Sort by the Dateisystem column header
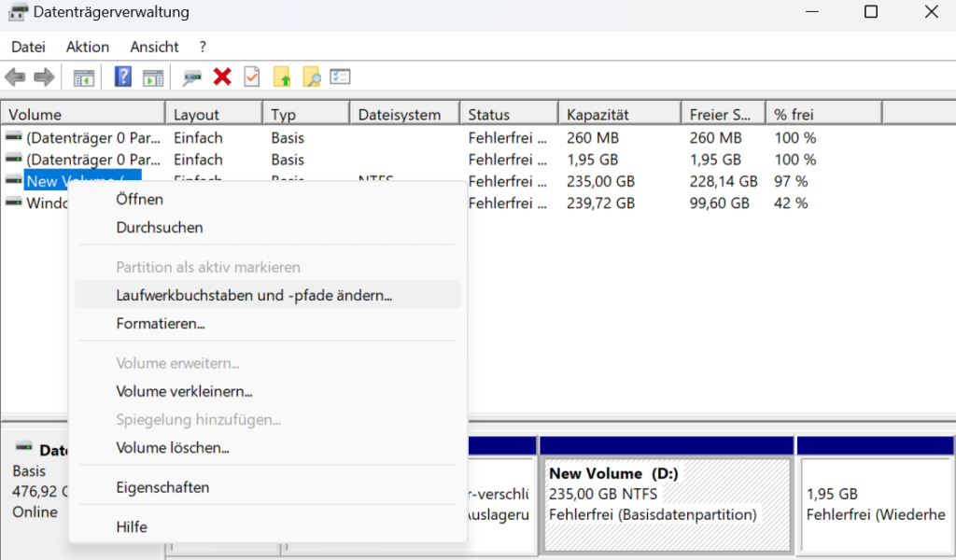Screen dimensions: 956x560 [400, 115]
